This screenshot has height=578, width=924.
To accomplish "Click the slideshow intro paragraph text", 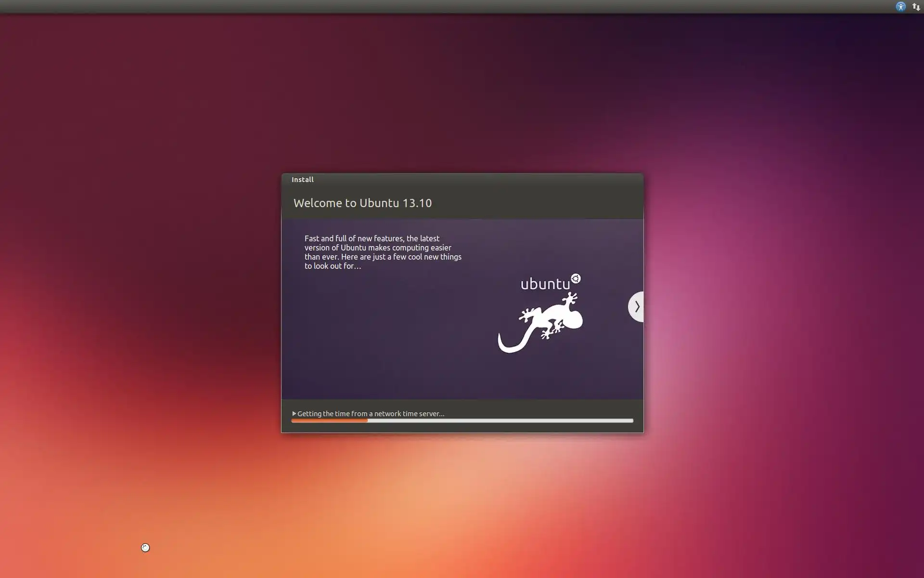I will (x=383, y=252).
